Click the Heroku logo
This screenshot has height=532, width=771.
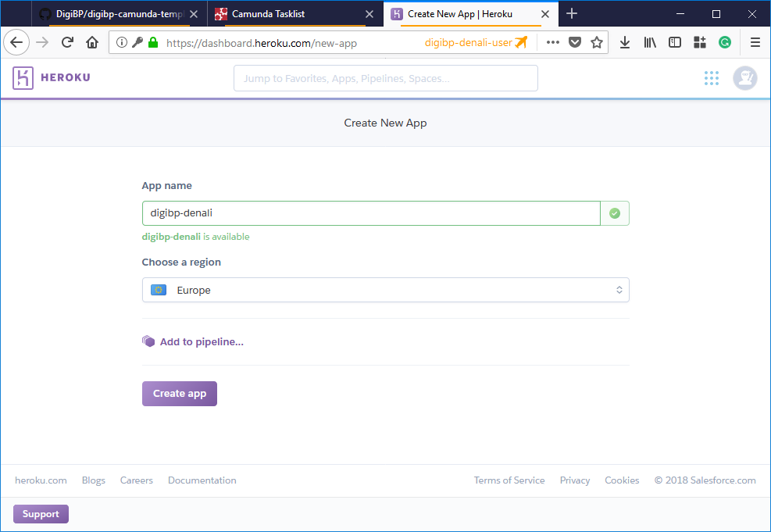point(23,77)
